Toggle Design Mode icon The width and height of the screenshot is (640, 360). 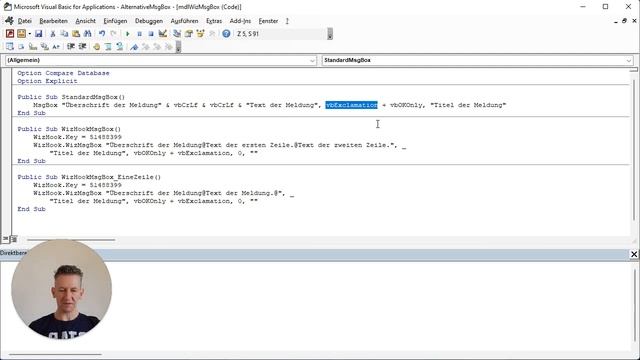click(x=162, y=34)
